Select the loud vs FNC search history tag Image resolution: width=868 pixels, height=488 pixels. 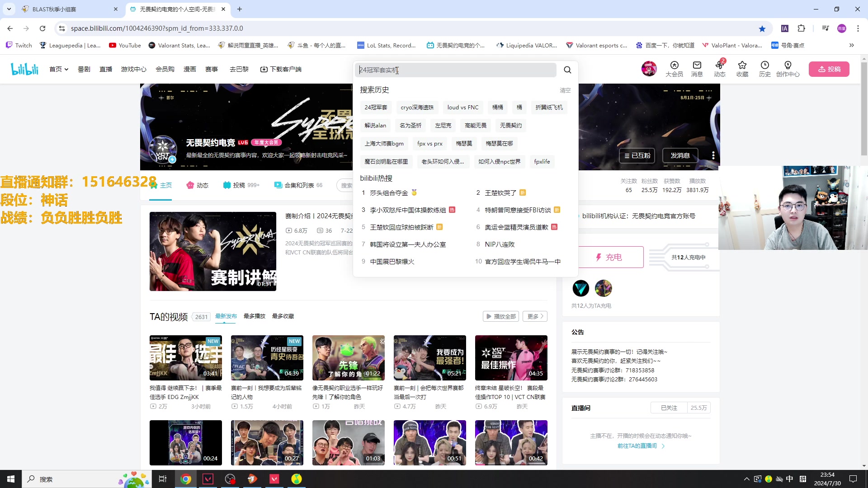462,107
